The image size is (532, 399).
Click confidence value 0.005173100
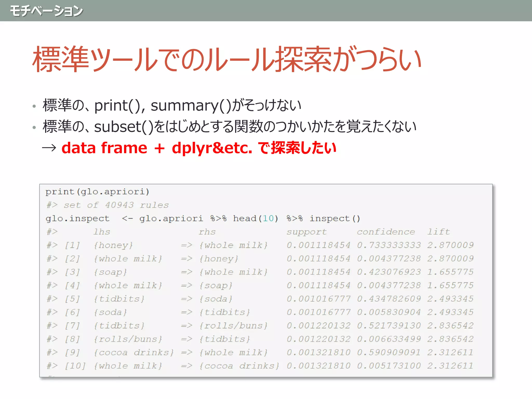389,366
